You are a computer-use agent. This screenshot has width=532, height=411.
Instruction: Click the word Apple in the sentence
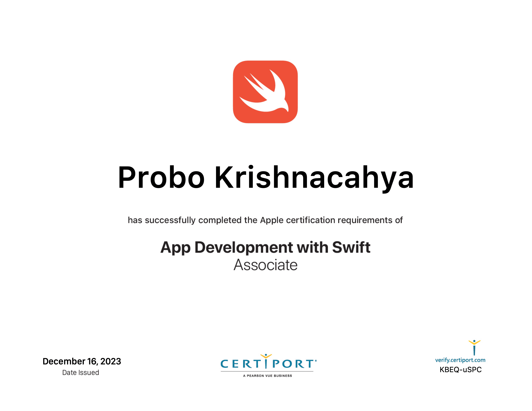(272, 220)
